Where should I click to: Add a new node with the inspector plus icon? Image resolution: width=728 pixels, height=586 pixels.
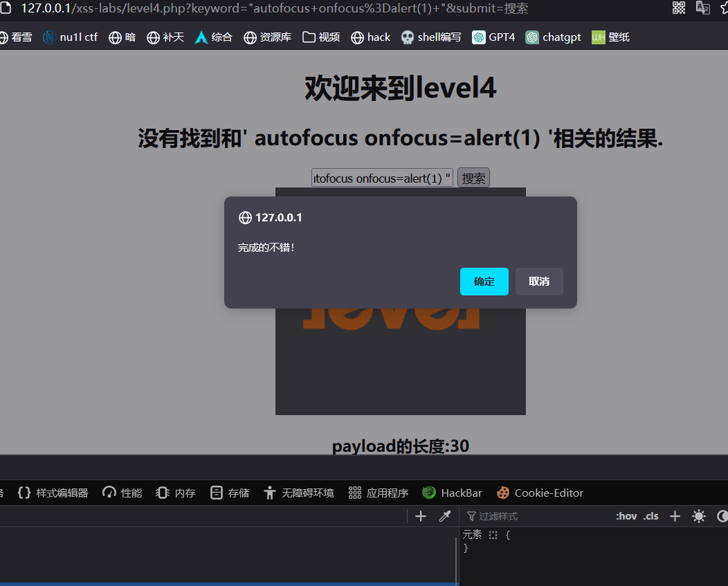[x=421, y=516]
